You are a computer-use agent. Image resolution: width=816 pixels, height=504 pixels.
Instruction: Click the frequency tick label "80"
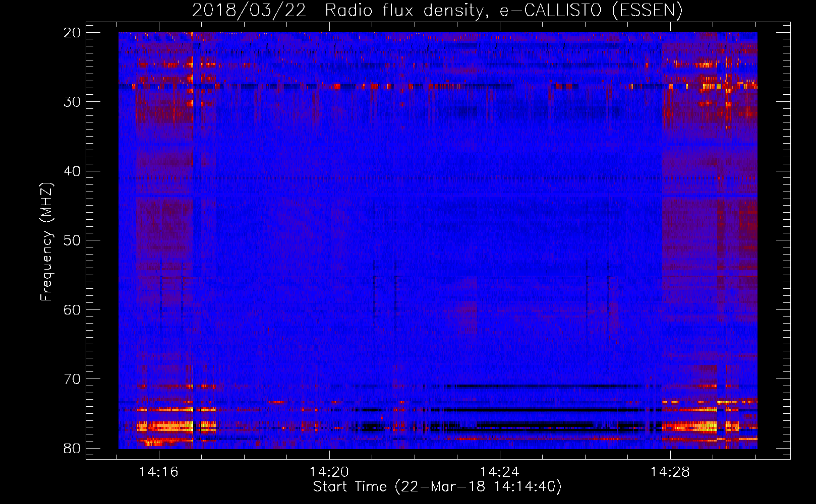click(73, 449)
